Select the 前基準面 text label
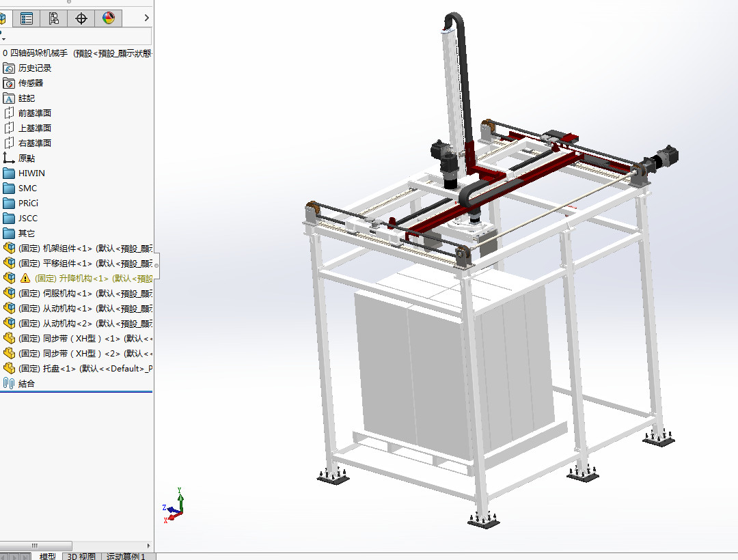This screenshot has width=738, height=560. [x=35, y=113]
